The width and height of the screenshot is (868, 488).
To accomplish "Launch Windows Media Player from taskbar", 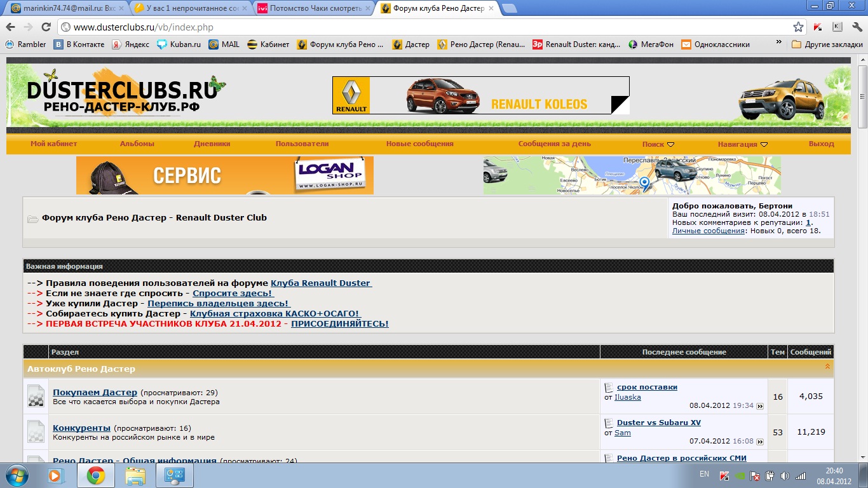I will (56, 475).
